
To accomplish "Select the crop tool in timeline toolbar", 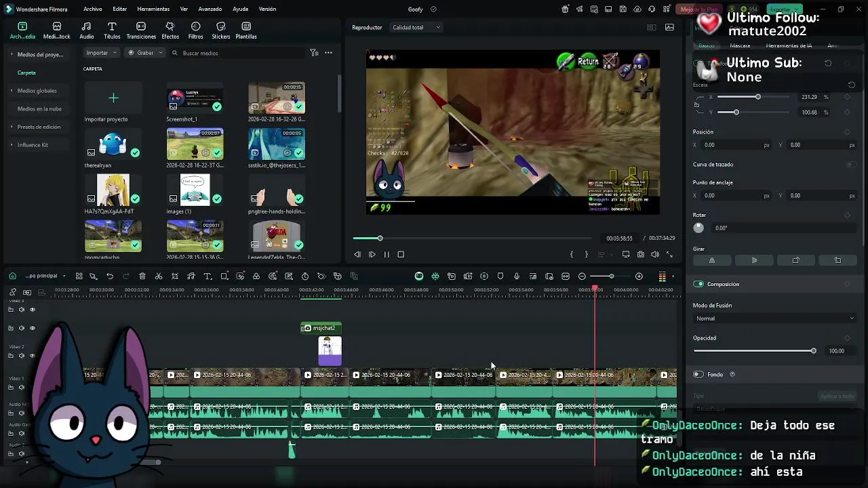I will point(175,277).
